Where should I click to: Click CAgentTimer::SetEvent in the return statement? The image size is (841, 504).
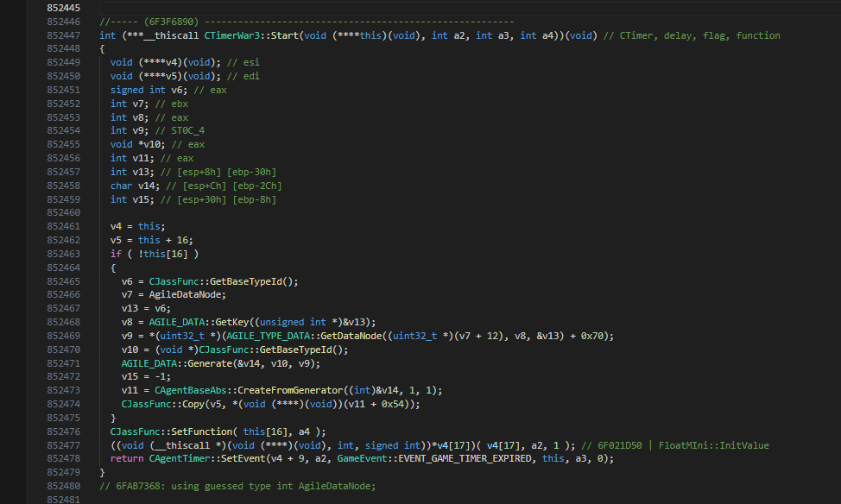(x=207, y=458)
